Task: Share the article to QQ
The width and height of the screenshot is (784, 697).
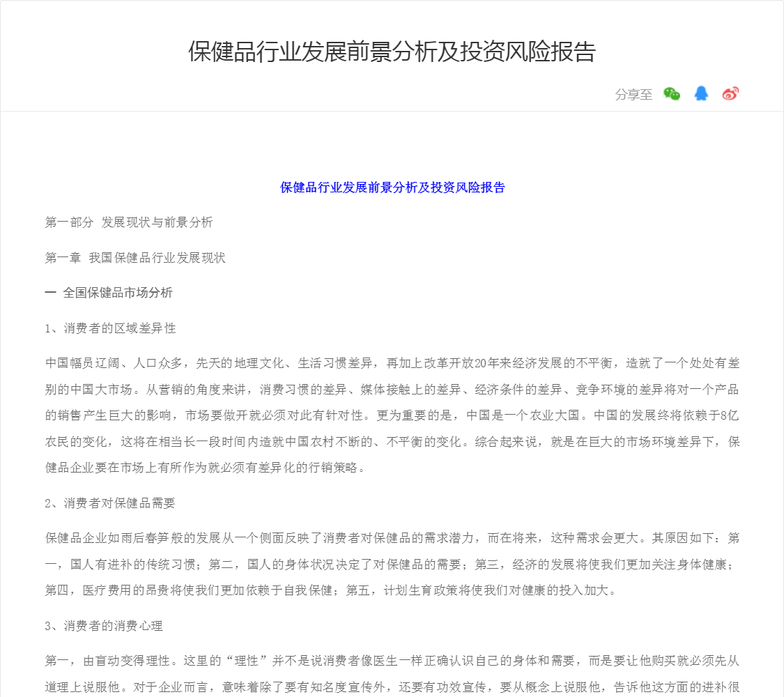Action: 701,93
